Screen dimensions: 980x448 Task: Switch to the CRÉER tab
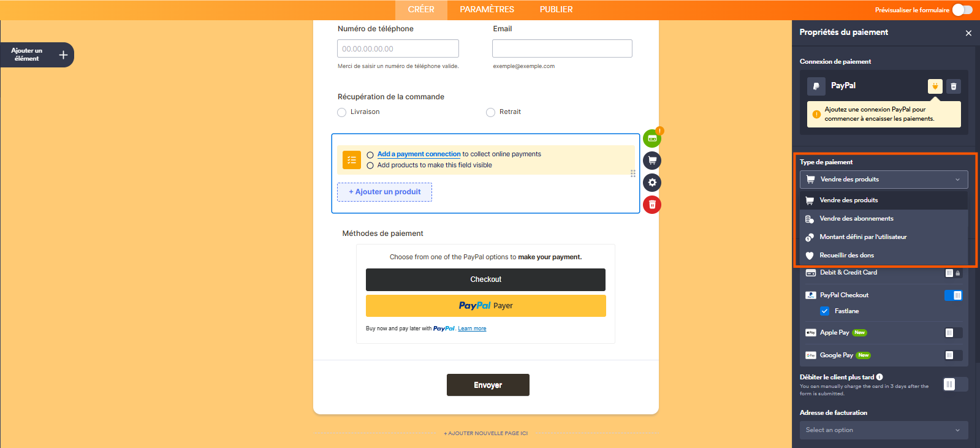pos(421,10)
